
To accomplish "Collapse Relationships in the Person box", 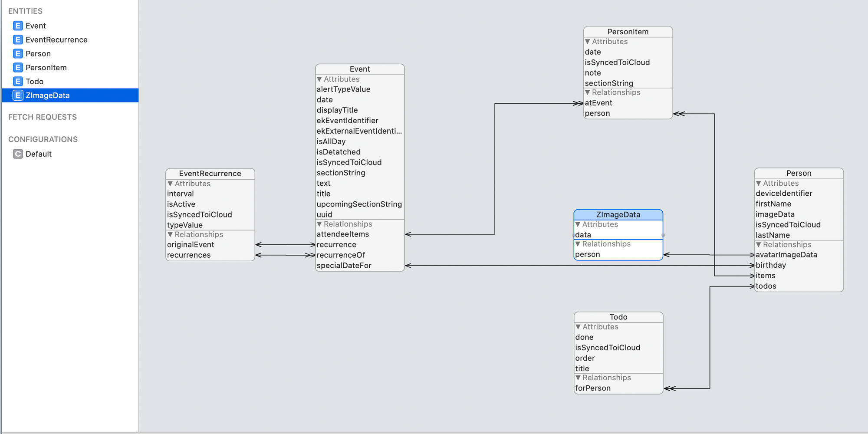I will click(759, 245).
